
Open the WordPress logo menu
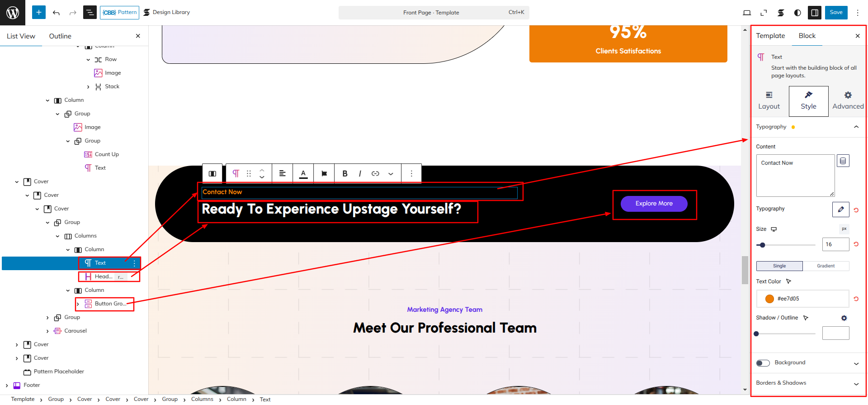[x=13, y=13]
